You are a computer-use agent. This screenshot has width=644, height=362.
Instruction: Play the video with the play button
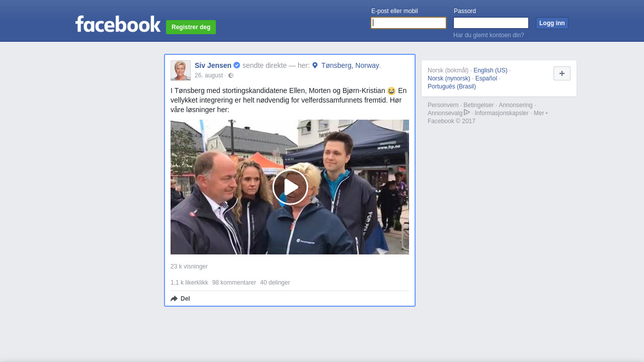(x=290, y=187)
